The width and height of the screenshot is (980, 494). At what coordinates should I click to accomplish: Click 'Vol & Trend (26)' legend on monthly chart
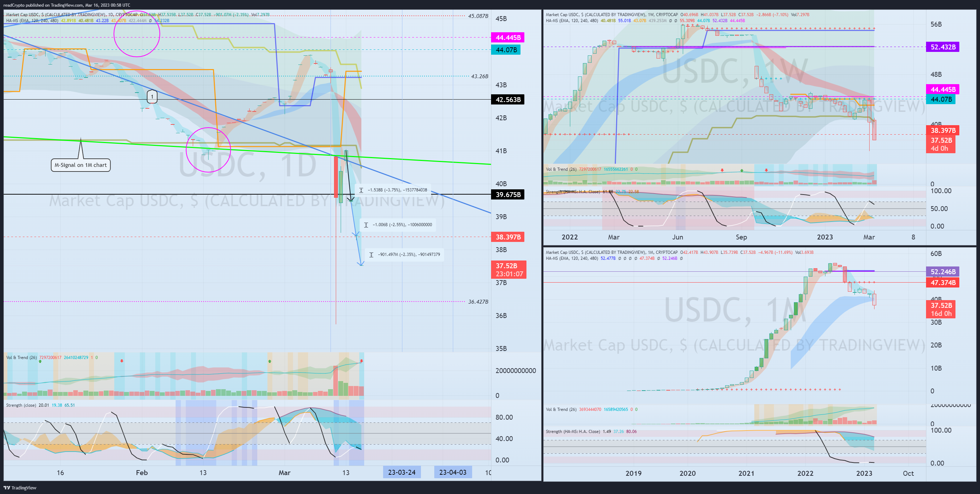pos(561,410)
